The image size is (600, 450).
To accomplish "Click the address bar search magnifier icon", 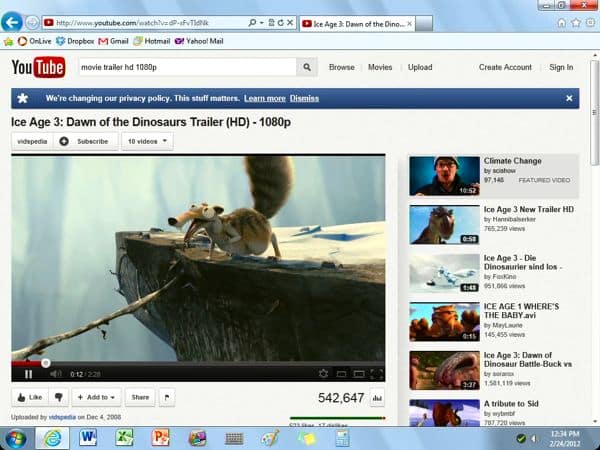I will (x=252, y=23).
